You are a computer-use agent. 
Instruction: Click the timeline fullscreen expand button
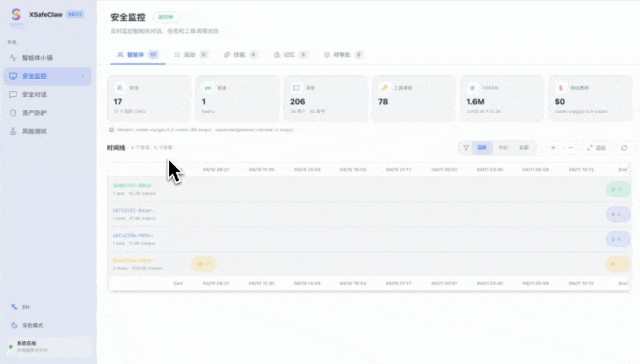click(x=596, y=148)
